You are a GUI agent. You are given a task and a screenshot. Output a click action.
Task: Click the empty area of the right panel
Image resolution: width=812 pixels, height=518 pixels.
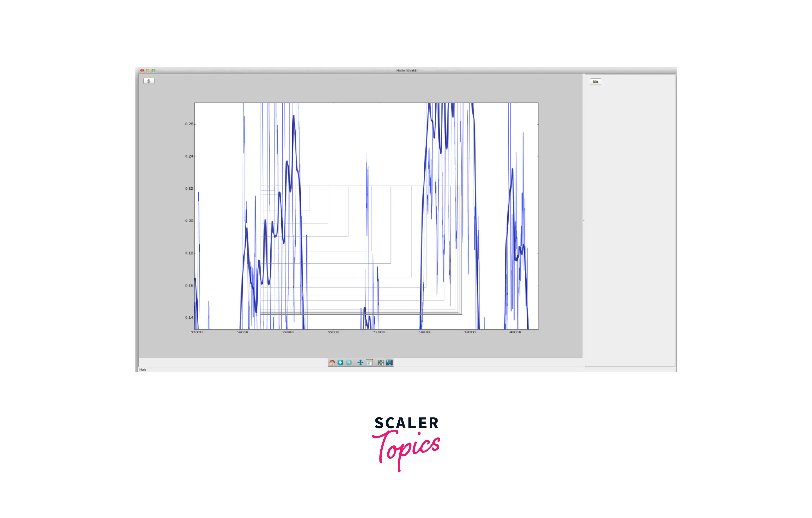click(630, 219)
